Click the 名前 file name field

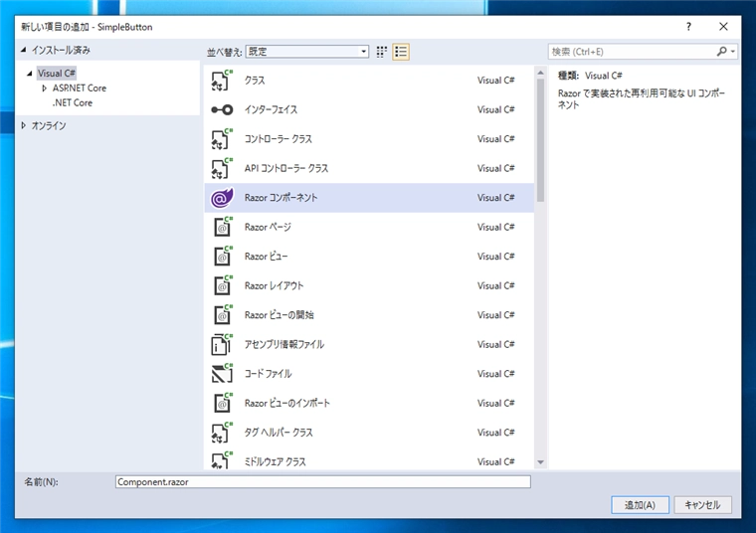pos(323,482)
